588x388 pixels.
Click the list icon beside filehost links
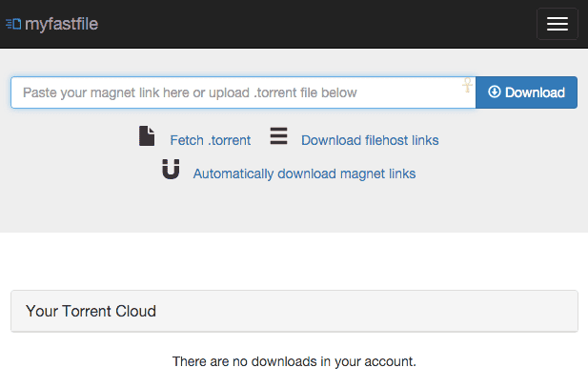pyautogui.click(x=278, y=135)
